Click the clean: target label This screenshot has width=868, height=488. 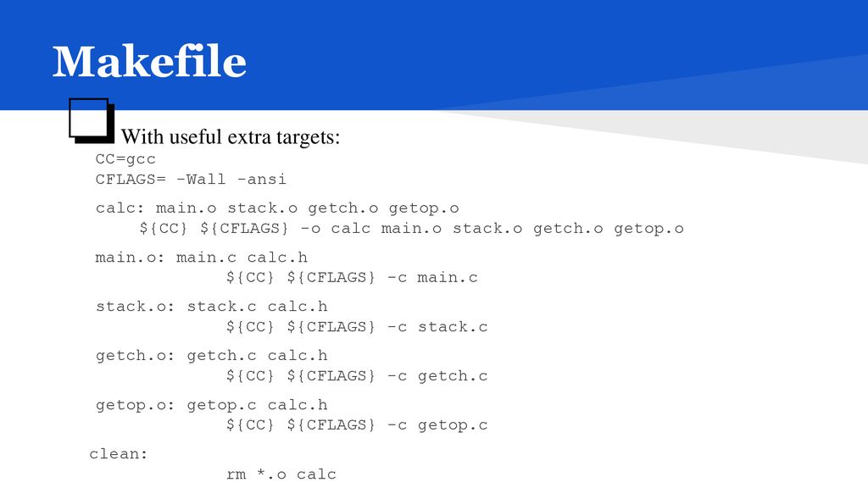(x=119, y=454)
